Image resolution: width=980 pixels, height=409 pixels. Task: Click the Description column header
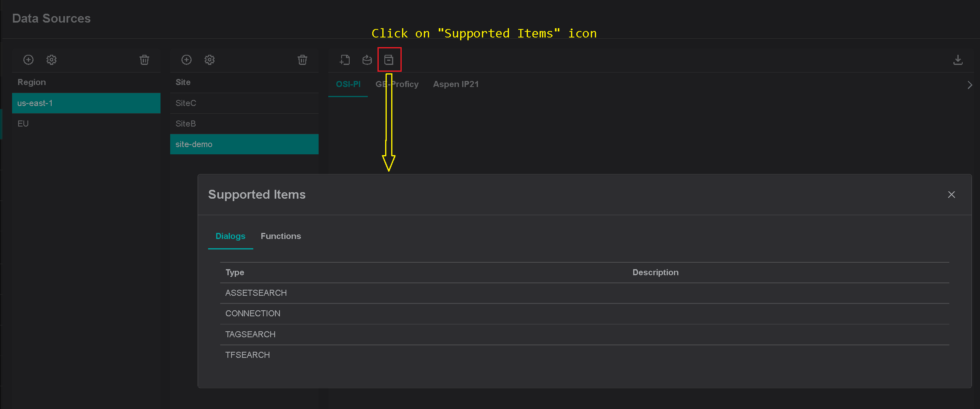(x=655, y=272)
